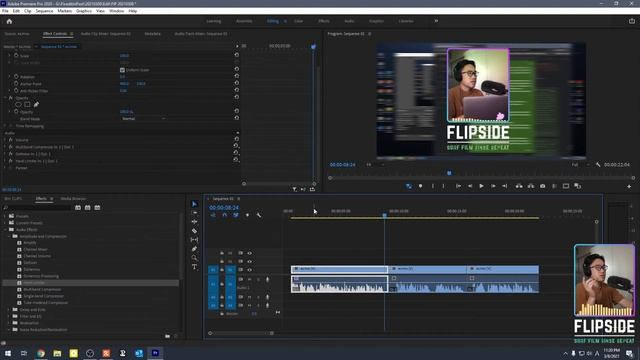Select the Type tool
Image resolution: width=640 pixels, height=360 pixels.
pyautogui.click(x=194, y=267)
